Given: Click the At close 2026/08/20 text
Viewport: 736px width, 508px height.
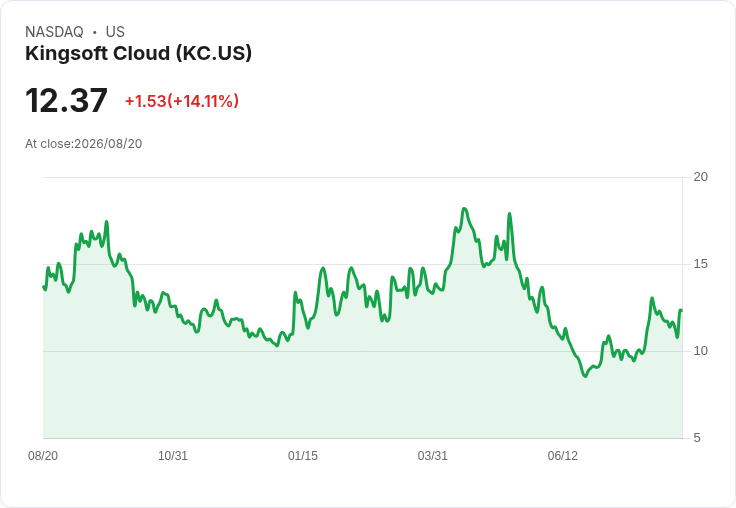Looking at the screenshot, I should [84, 144].
